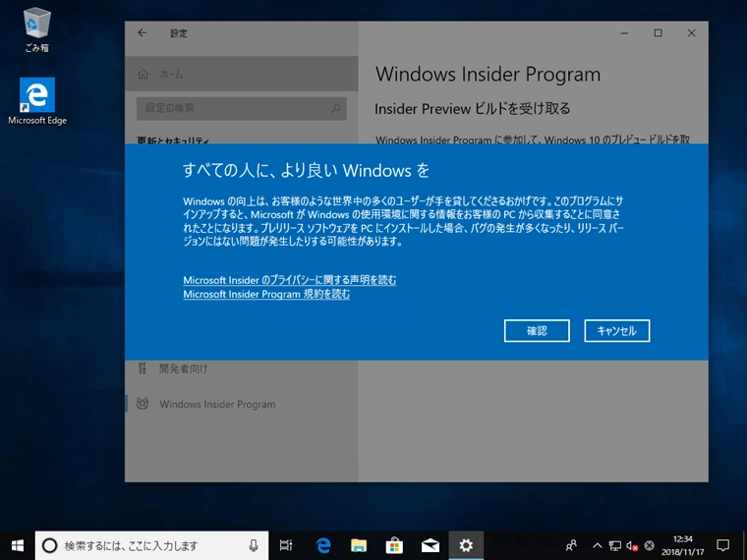The height and width of the screenshot is (560, 747).
Task: Click the home icon next to ホーム
Action: pos(143,75)
